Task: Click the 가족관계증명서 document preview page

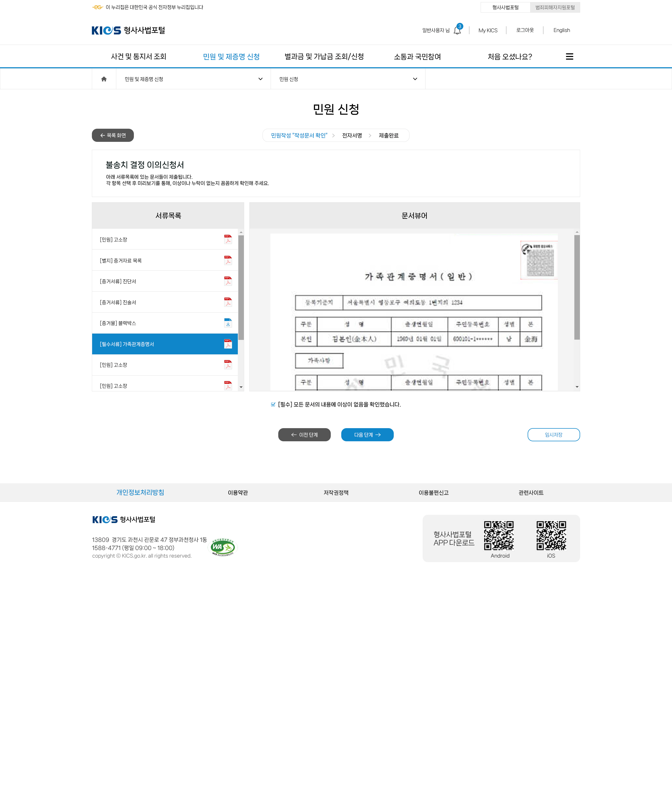Action: 414,312
